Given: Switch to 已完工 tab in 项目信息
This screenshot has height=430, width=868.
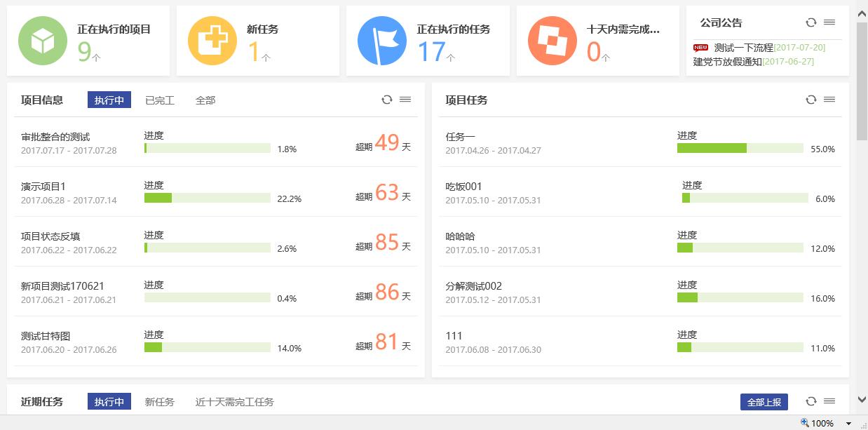Looking at the screenshot, I should click(159, 100).
